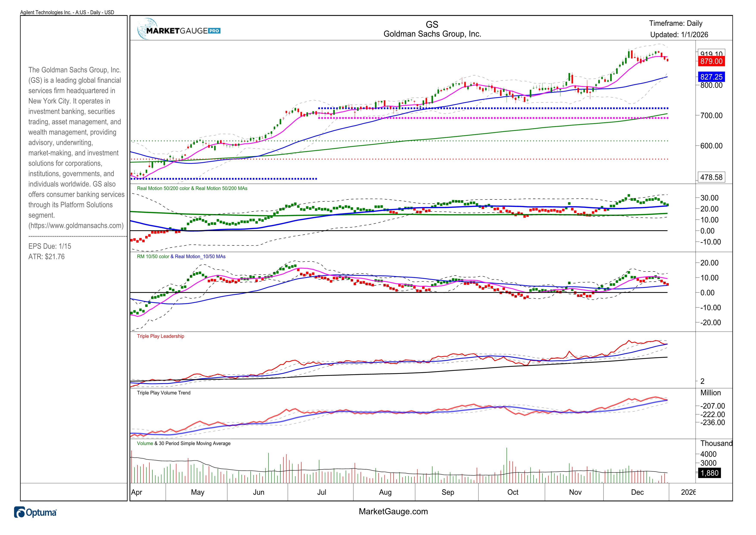
Task: Click the blue PRO badge in logo
Action: (214, 31)
